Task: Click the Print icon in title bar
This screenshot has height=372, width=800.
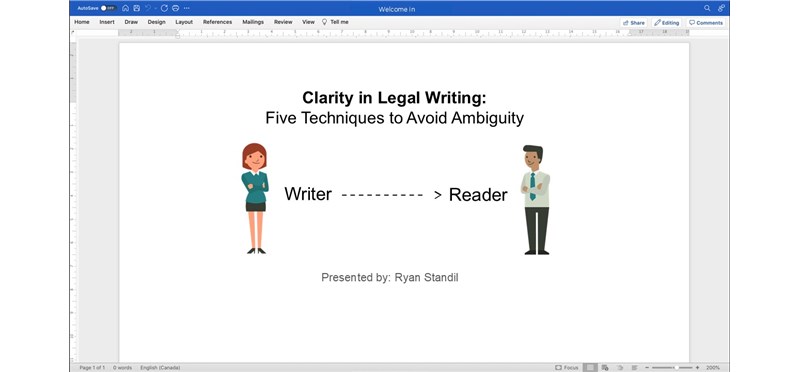Action: 176,8
